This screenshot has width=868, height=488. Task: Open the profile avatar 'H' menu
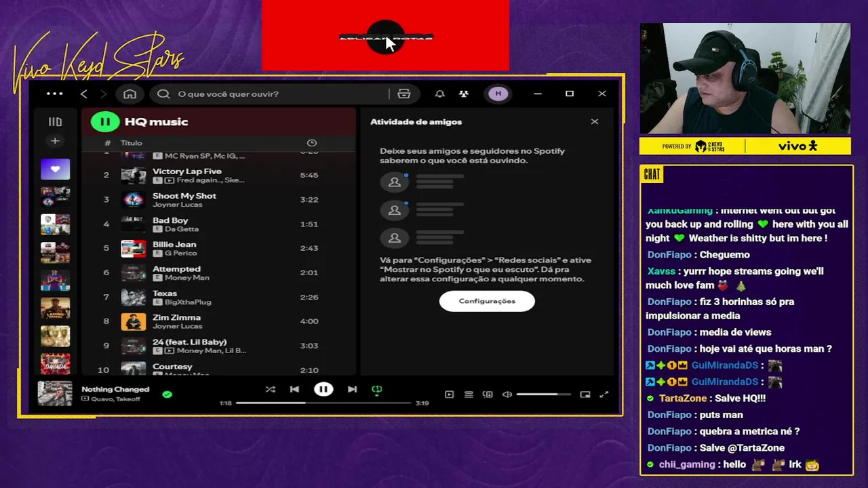[x=498, y=94]
